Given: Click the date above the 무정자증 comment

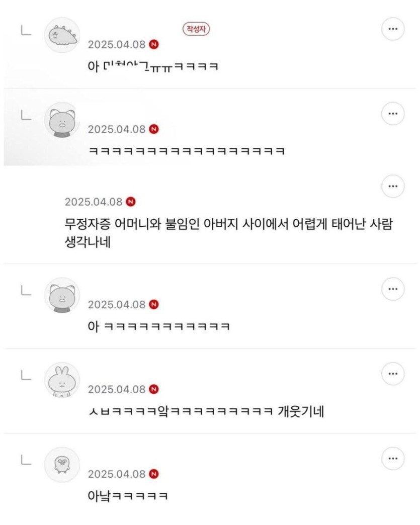Looking at the screenshot, I should 94,202.
